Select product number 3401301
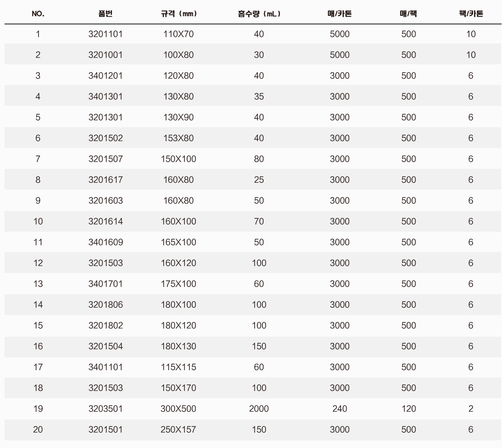 point(105,96)
